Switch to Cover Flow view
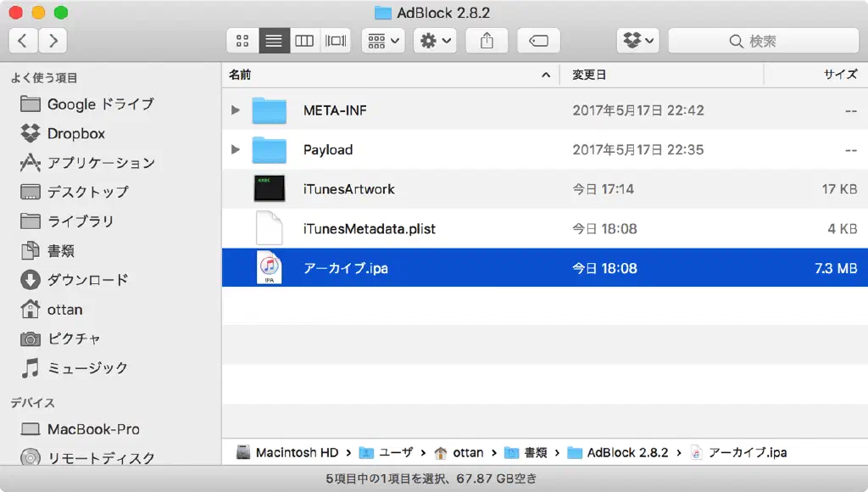 point(336,41)
